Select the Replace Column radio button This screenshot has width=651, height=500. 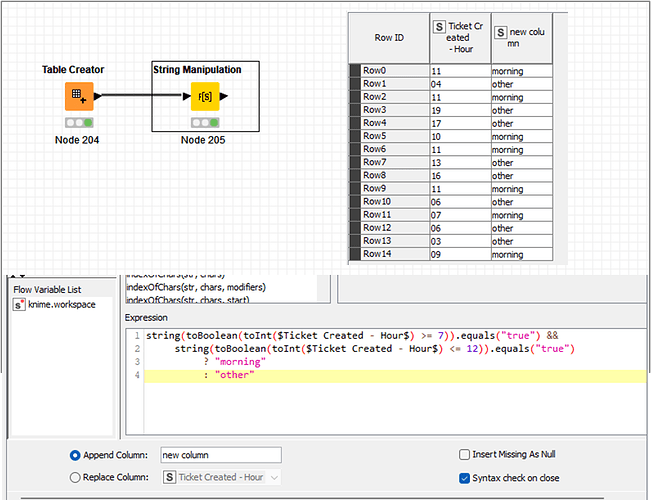pos(75,478)
